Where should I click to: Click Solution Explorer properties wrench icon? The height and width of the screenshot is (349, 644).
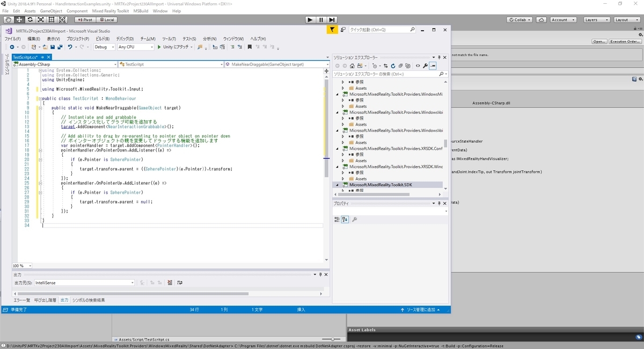coord(425,66)
